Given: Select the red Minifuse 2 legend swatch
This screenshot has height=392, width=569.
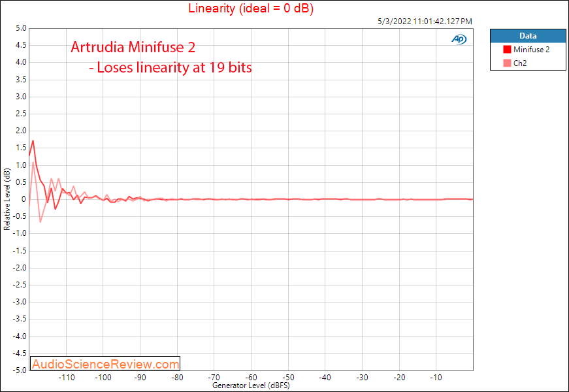Looking at the screenshot, I should coord(507,50).
